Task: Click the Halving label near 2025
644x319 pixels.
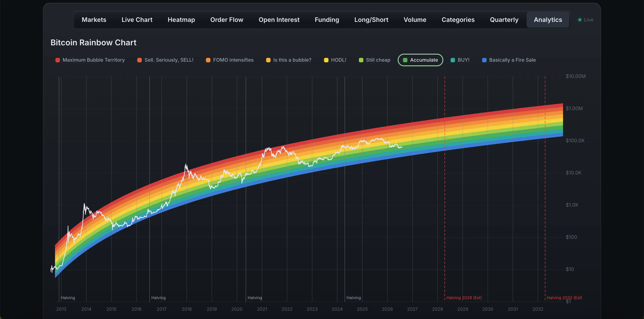Action: coord(354,298)
